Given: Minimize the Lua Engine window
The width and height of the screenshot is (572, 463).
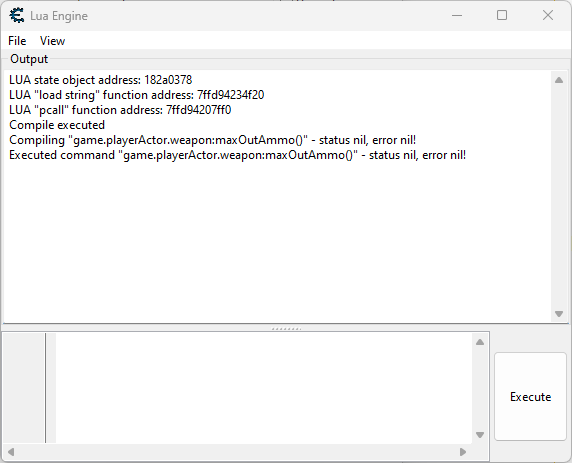Looking at the screenshot, I should coord(457,15).
